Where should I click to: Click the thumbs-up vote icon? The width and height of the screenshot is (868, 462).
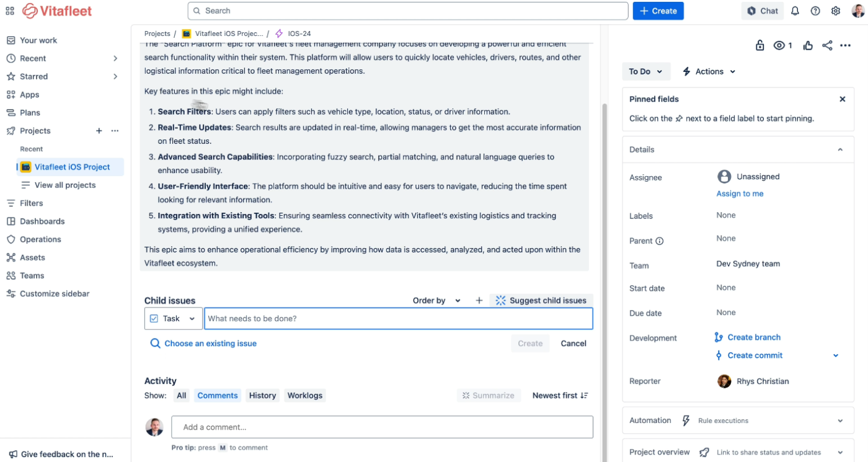pos(808,45)
